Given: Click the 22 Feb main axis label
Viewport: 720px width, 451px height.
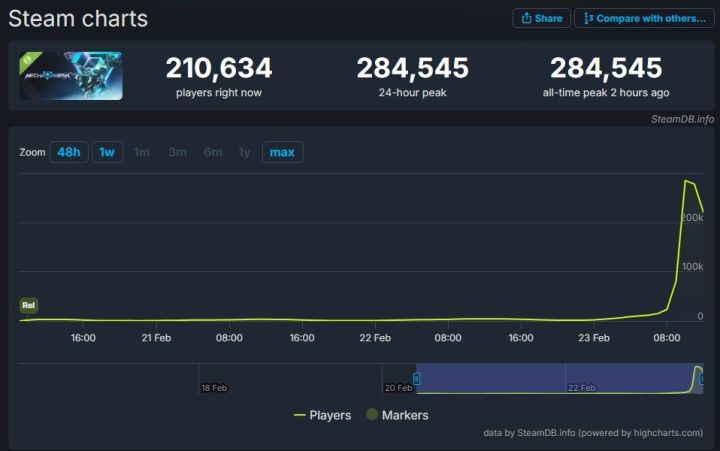Looking at the screenshot, I should coord(375,338).
